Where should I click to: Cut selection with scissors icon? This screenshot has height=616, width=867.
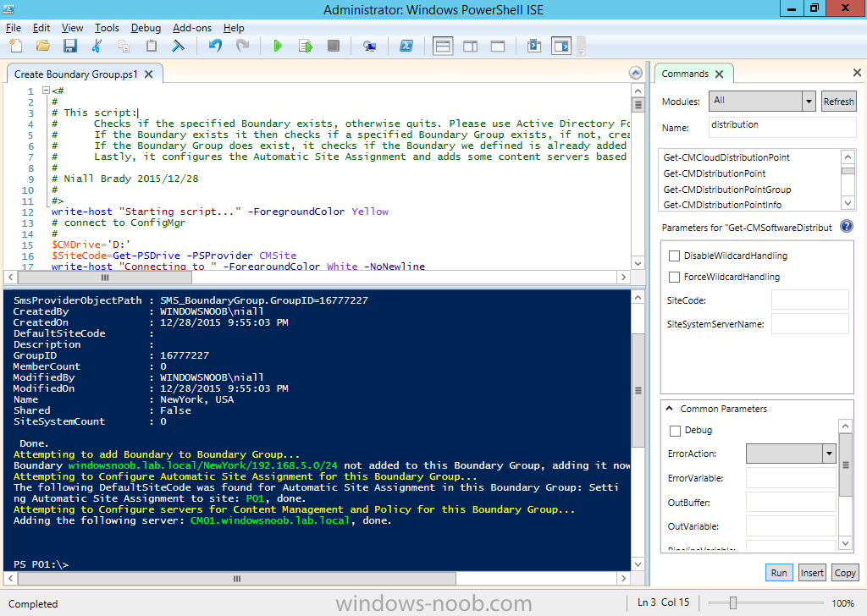[x=97, y=46]
